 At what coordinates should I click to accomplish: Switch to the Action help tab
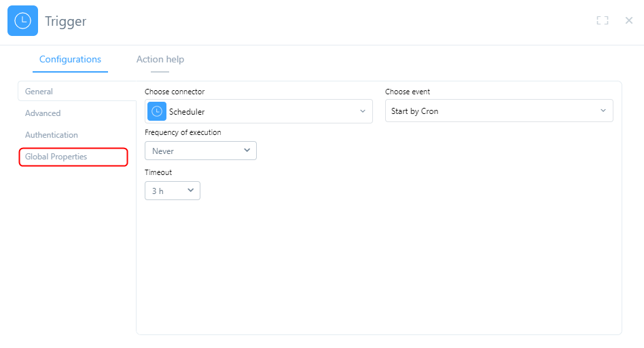pos(160,59)
